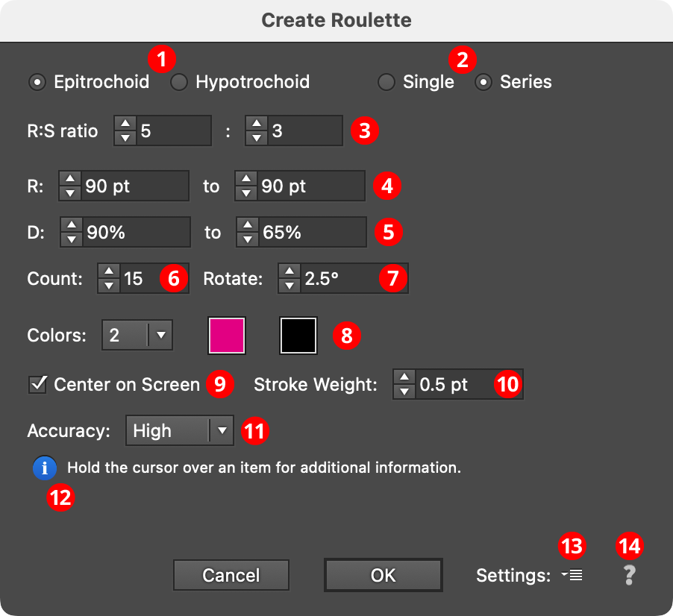Click the blue info icon
The image size is (673, 616).
(x=45, y=468)
